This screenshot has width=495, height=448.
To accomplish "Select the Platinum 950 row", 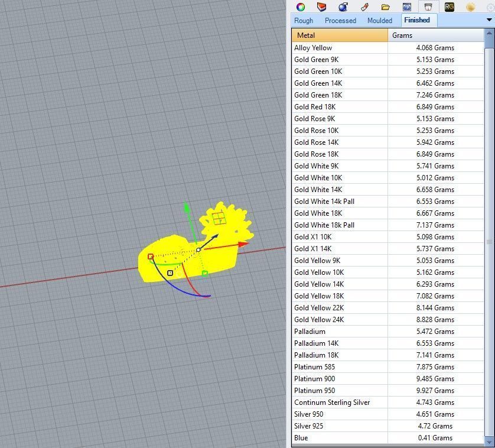I will point(387,391).
